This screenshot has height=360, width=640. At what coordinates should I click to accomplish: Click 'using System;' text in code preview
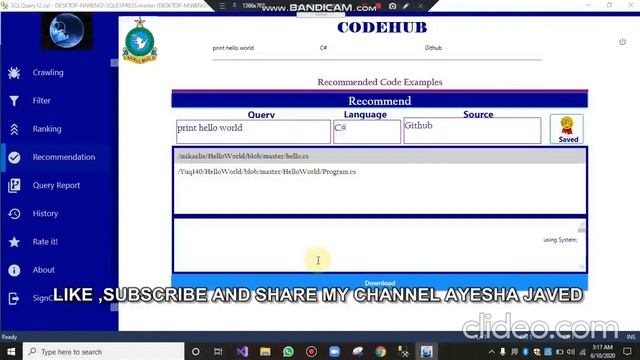560,240
